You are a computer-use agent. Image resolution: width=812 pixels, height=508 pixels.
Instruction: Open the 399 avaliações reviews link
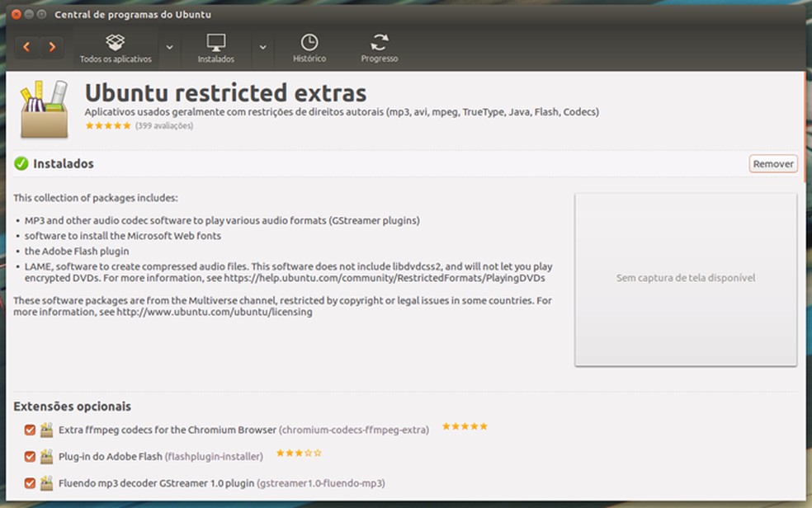click(x=164, y=126)
